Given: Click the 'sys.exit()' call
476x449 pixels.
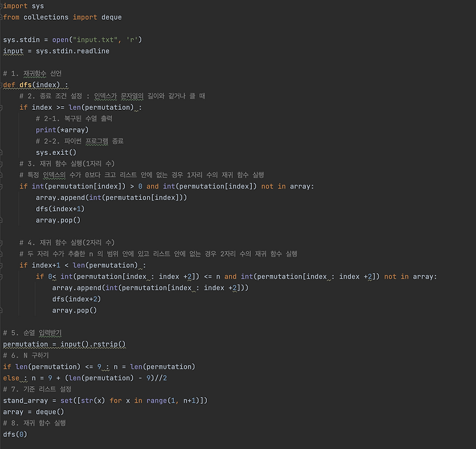Looking at the screenshot, I should 56,152.
